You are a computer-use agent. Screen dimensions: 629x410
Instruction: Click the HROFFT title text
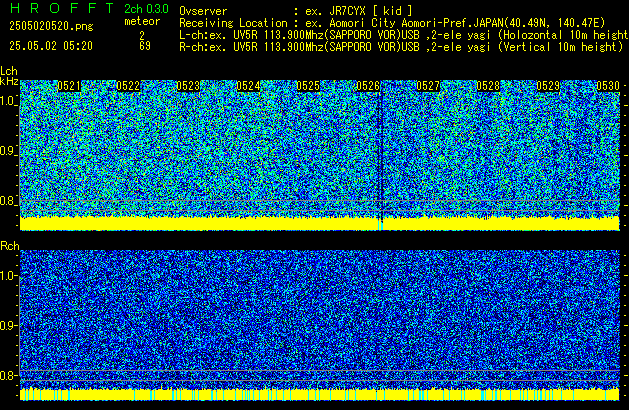pyautogui.click(x=62, y=8)
